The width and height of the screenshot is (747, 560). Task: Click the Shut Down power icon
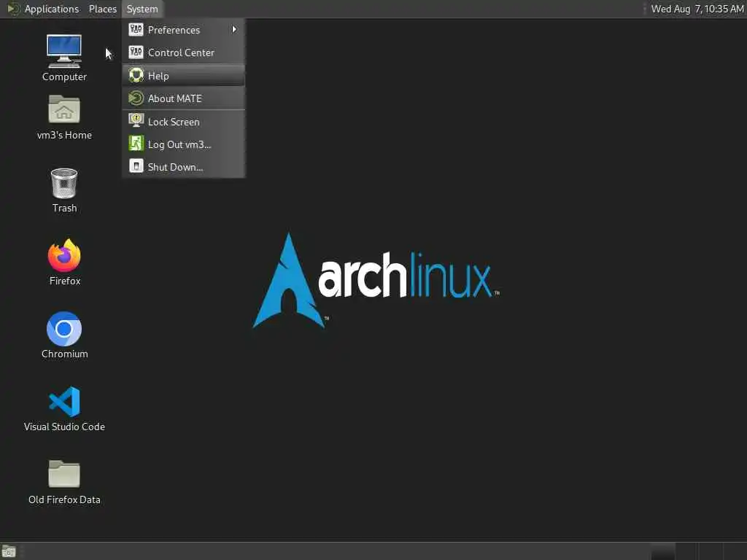tap(136, 166)
